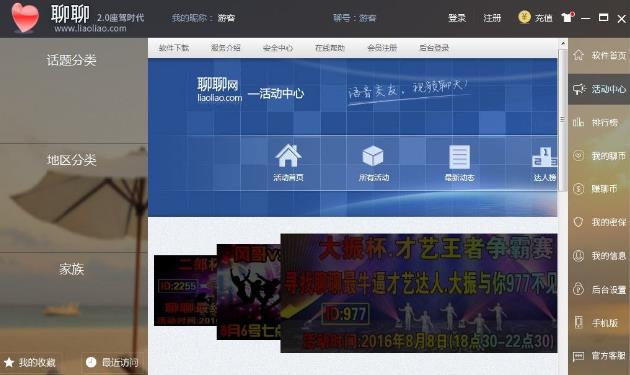This screenshot has width=630, height=375.
Task: Open the shirt skin icon in title bar
Action: click(x=567, y=17)
